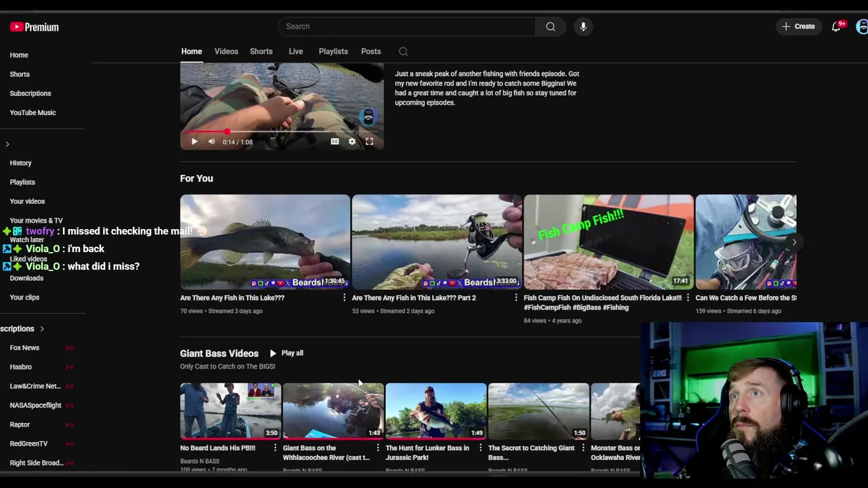Mute the featured video volume
The image size is (868, 488).
click(x=212, y=142)
